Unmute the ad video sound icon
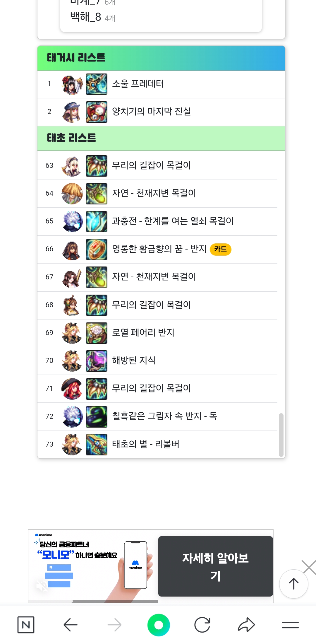This screenshot has width=316, height=644. 42,586
